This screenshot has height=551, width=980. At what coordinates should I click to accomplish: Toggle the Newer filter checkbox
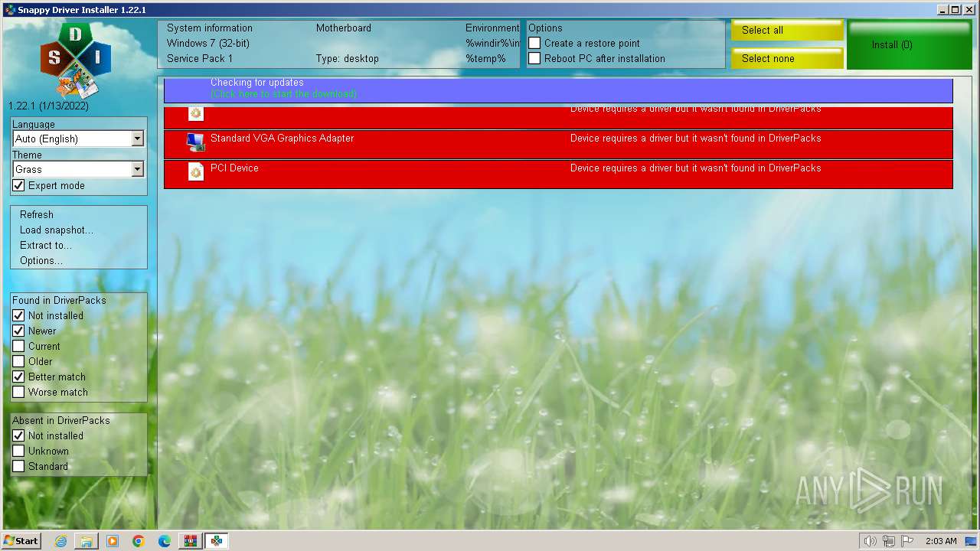pos(18,331)
